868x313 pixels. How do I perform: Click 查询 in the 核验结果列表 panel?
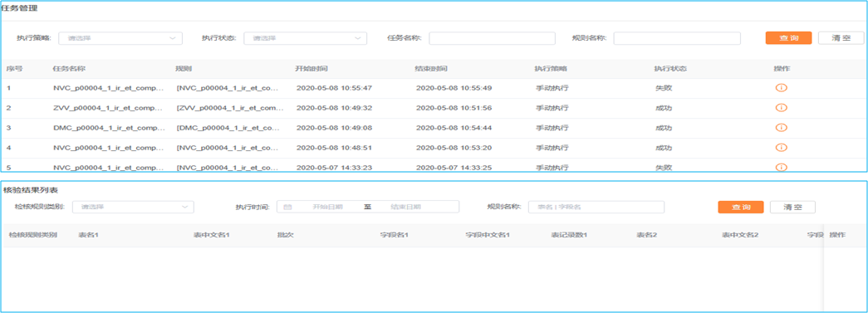(x=741, y=207)
